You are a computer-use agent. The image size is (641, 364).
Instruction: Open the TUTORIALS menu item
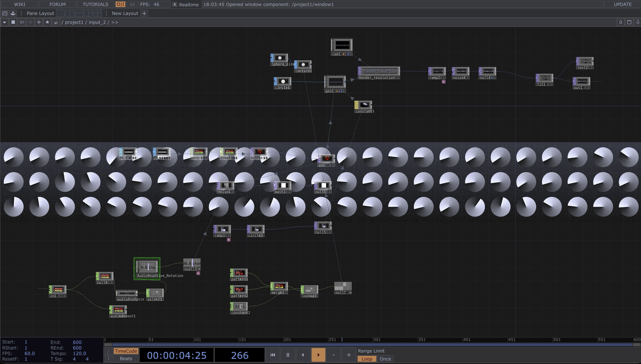pos(95,4)
